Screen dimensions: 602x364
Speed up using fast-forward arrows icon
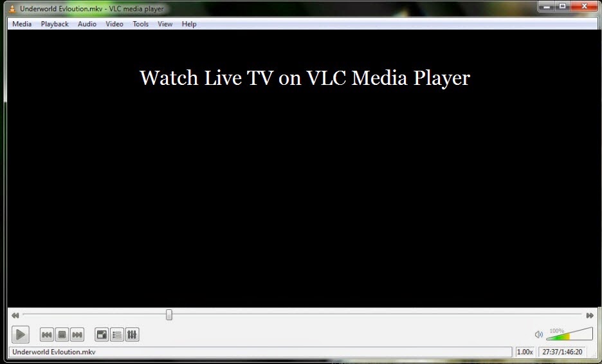(590, 315)
